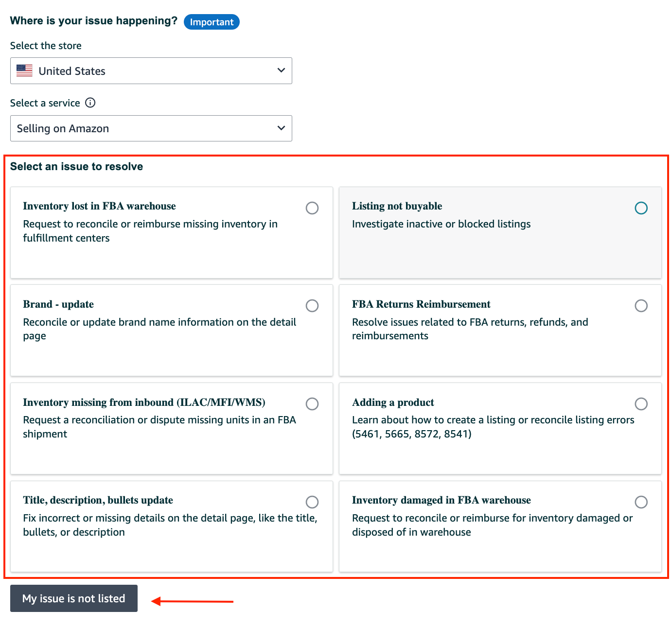Image resolution: width=672 pixels, height=628 pixels.
Task: Select Inventory damaged in FBA warehouse radio
Action: [x=641, y=502]
